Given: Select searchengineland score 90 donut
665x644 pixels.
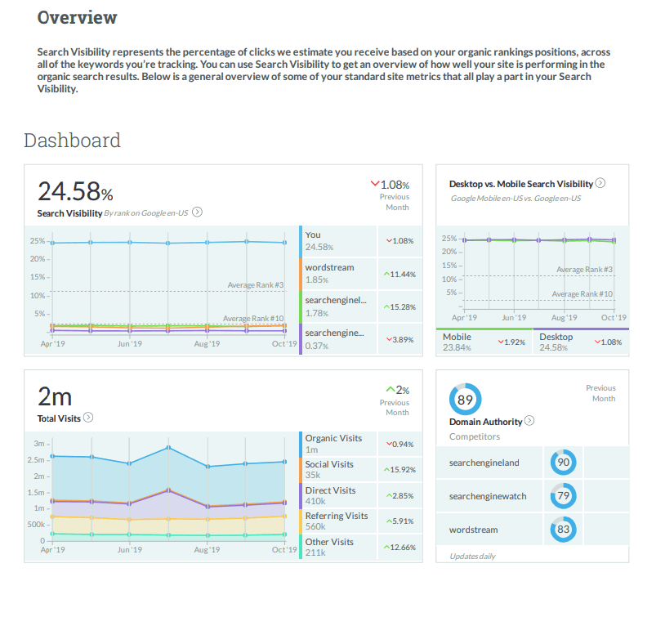Looking at the screenshot, I should (563, 463).
